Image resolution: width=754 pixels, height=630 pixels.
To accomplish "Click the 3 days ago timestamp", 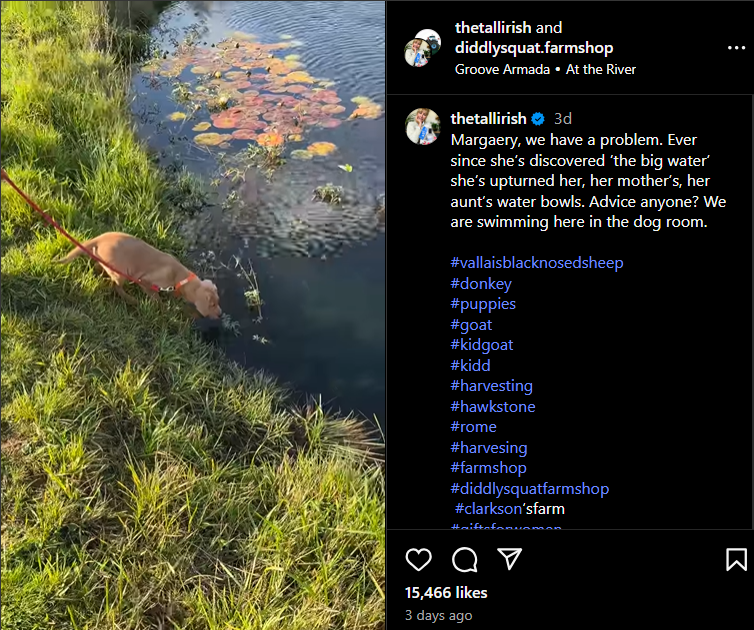I will (439, 615).
